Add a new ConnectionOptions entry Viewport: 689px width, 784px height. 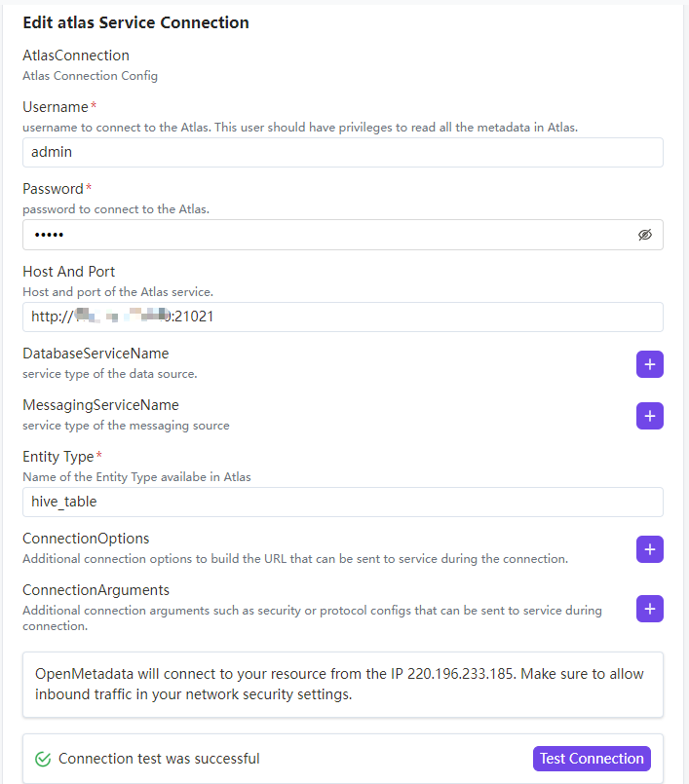649,549
